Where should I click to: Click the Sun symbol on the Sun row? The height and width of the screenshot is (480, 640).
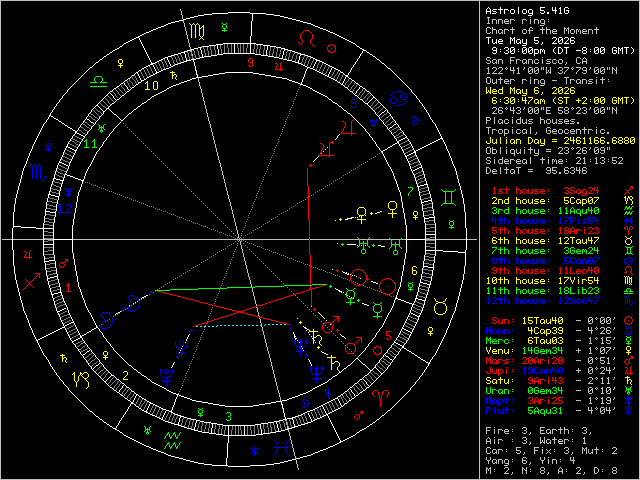pyautogui.click(x=629, y=321)
